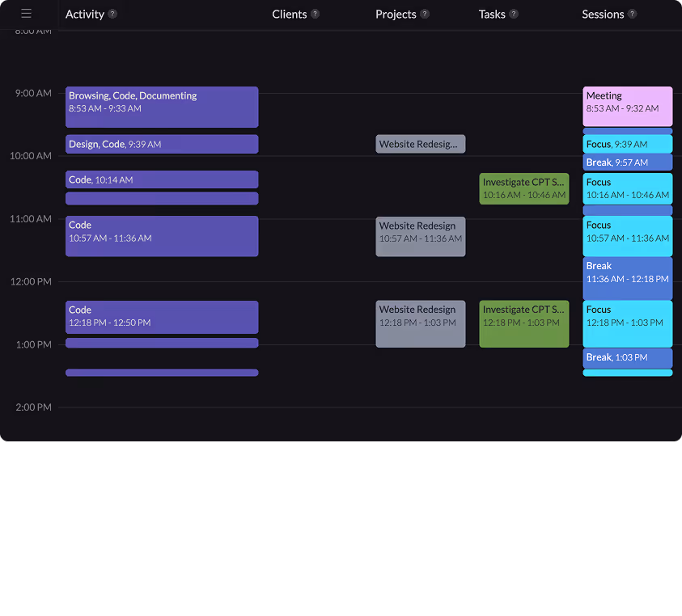Image resolution: width=682 pixels, height=616 pixels.
Task: Select the Clients column header
Action: coord(290,15)
